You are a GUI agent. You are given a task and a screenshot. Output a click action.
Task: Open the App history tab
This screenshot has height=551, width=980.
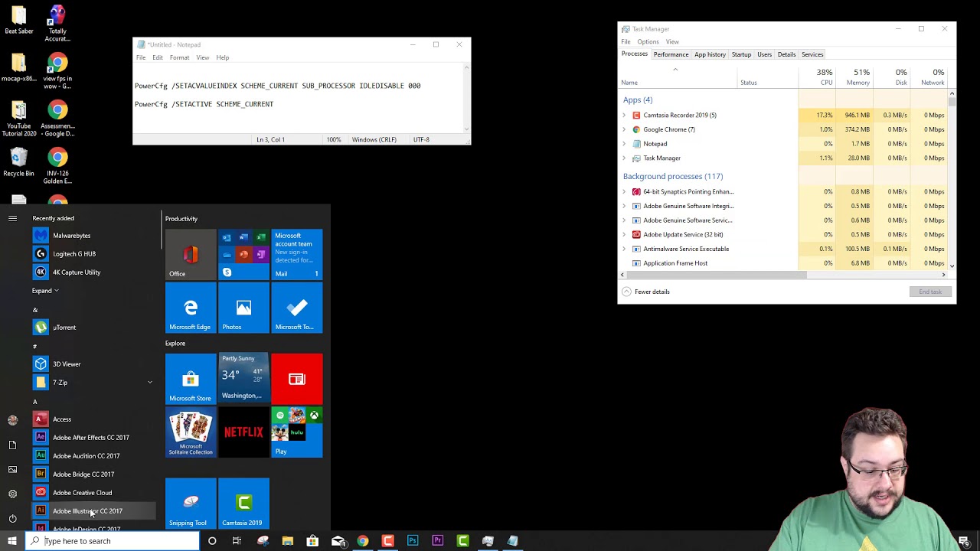(x=710, y=54)
